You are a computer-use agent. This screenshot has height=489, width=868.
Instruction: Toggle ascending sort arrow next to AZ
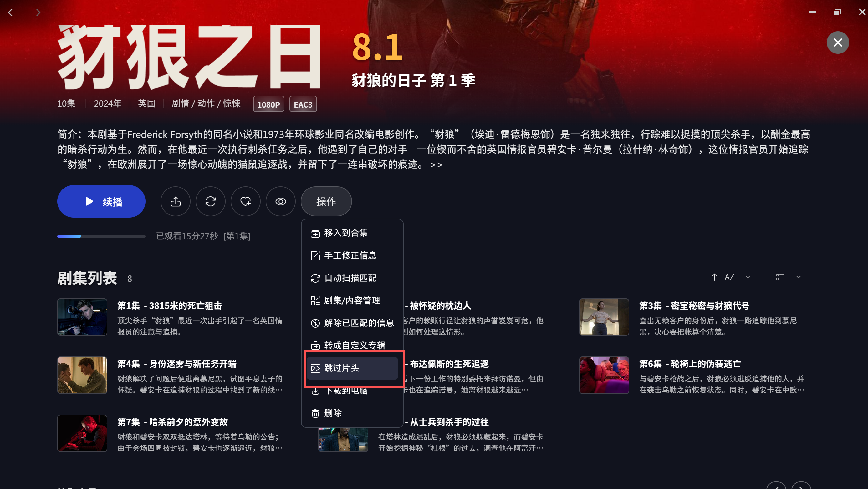click(x=714, y=277)
